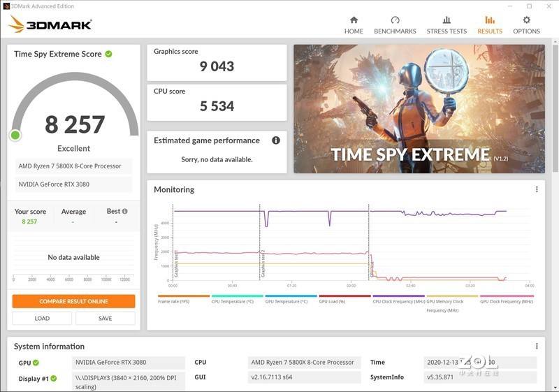The width and height of the screenshot is (559, 392).
Task: Click the GUI version v2.16.7113 s64
Action: pyautogui.click(x=304, y=377)
